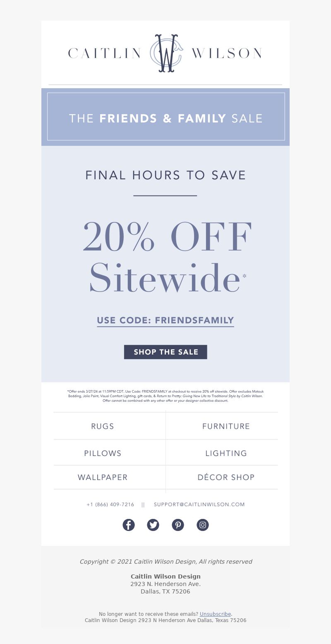Click the Shop The Sale button

(x=165, y=352)
